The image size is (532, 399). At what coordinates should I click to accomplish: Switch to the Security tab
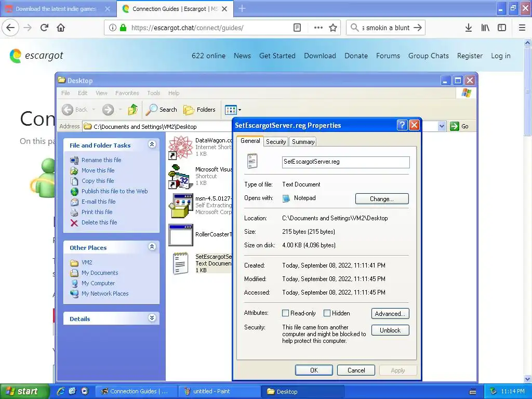point(276,142)
